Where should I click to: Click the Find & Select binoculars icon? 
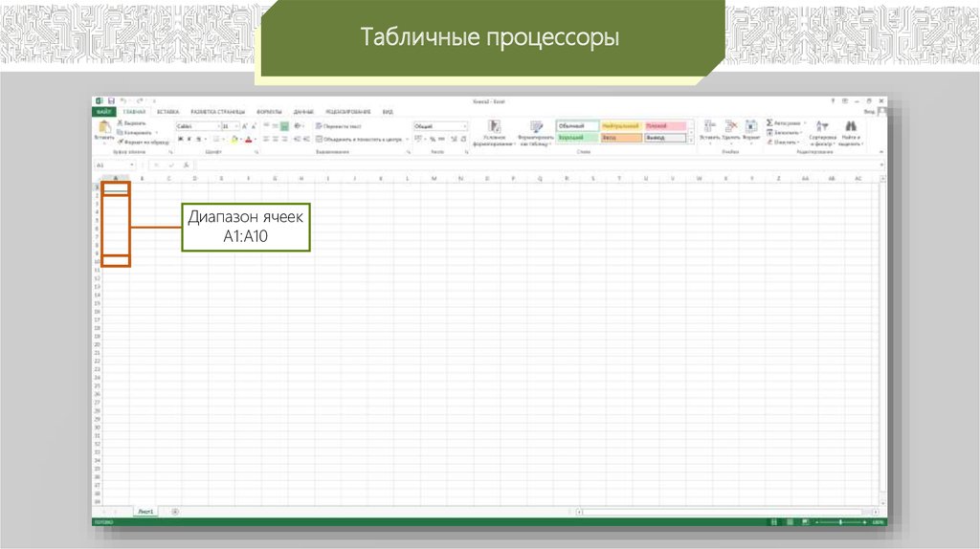pyautogui.click(x=850, y=127)
